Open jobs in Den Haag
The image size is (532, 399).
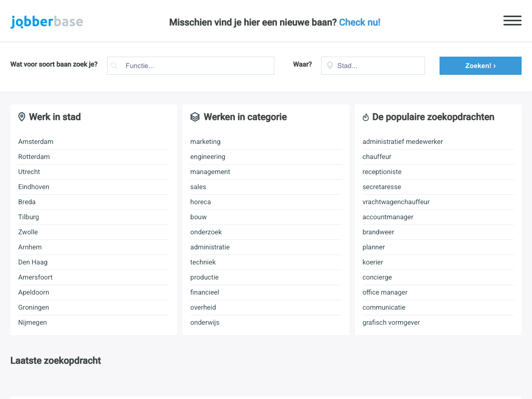[x=33, y=262]
